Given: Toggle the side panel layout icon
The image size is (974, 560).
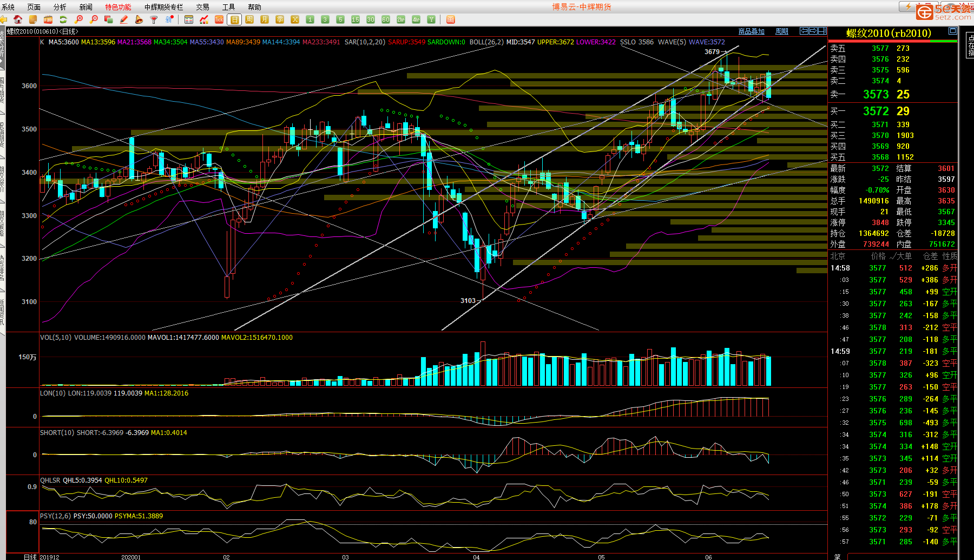Looking at the screenshot, I should [x=822, y=31].
